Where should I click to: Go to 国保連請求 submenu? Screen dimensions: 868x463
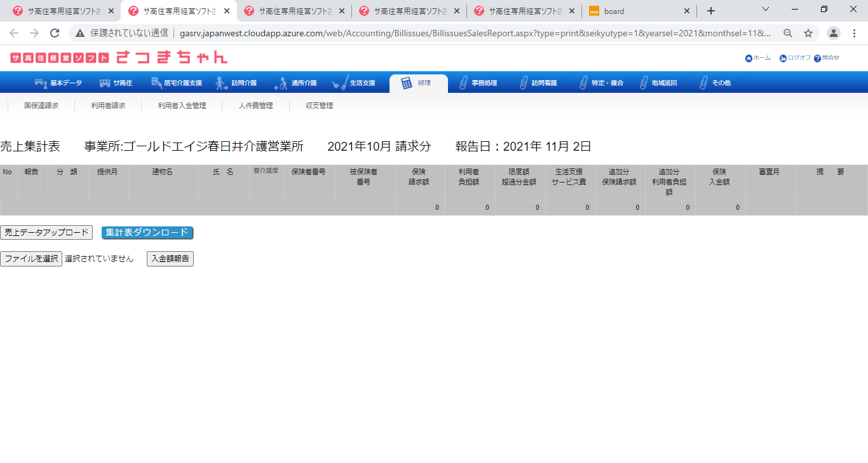[41, 106]
